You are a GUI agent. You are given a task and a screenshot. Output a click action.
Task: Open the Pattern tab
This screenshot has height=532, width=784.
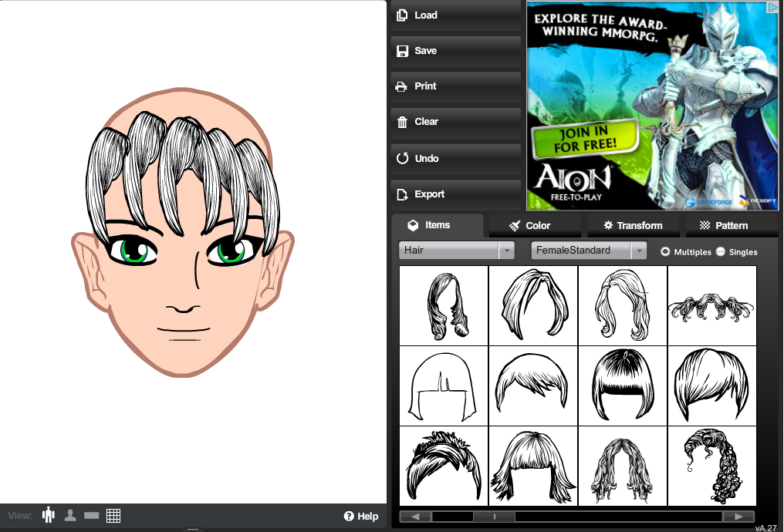pyautogui.click(x=724, y=226)
